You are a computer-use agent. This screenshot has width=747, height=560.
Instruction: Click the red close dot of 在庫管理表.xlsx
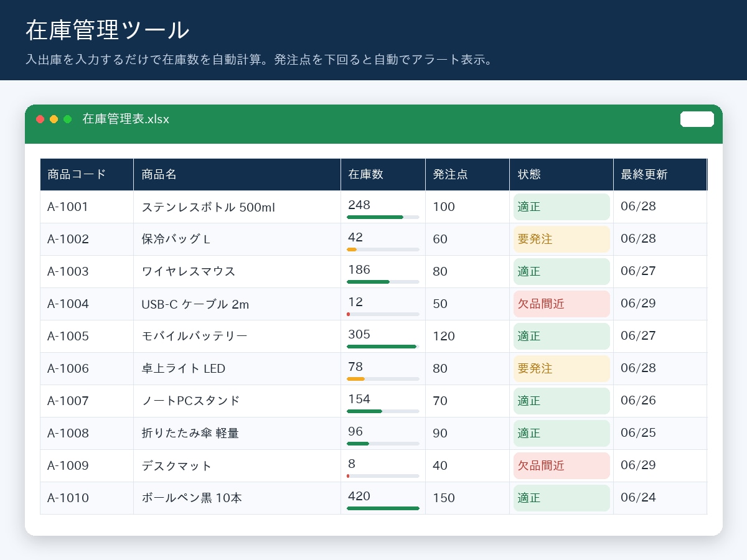(x=40, y=119)
